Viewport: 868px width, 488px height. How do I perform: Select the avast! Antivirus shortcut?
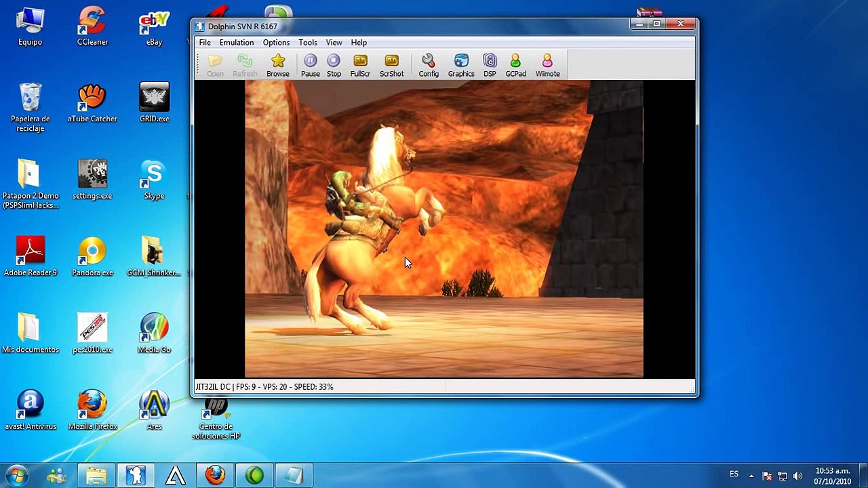point(30,411)
